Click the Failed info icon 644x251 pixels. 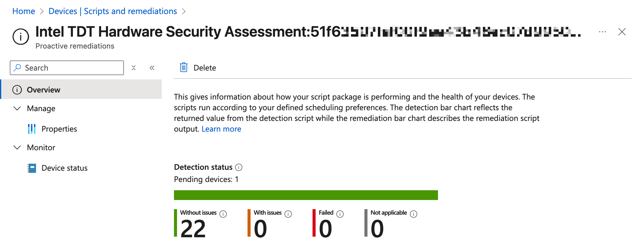pyautogui.click(x=340, y=214)
